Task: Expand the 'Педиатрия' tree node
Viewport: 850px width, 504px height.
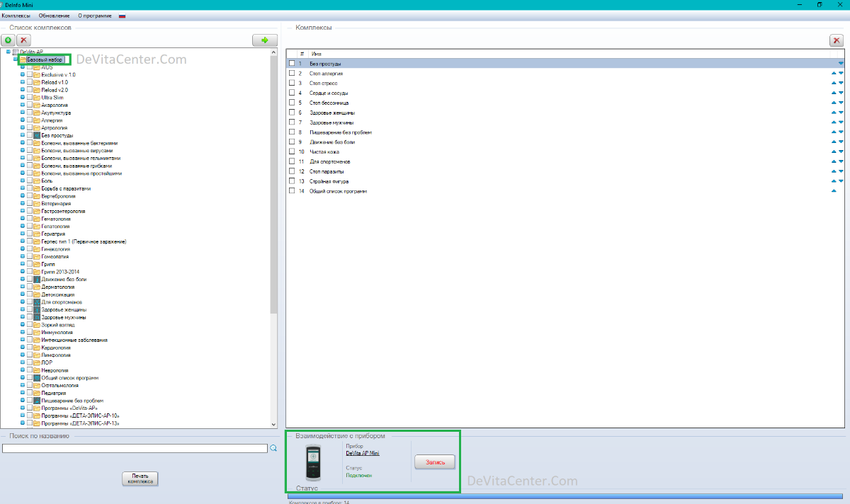Action: point(22,393)
